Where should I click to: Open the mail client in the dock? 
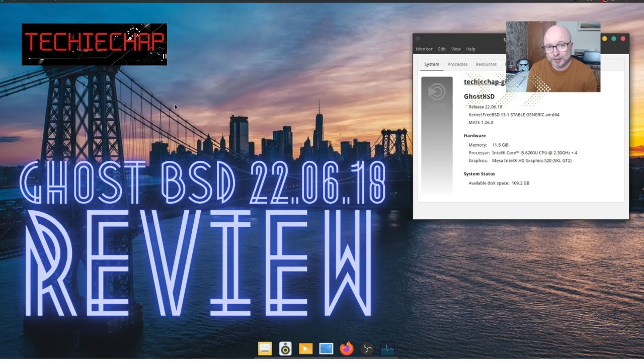pos(265,348)
